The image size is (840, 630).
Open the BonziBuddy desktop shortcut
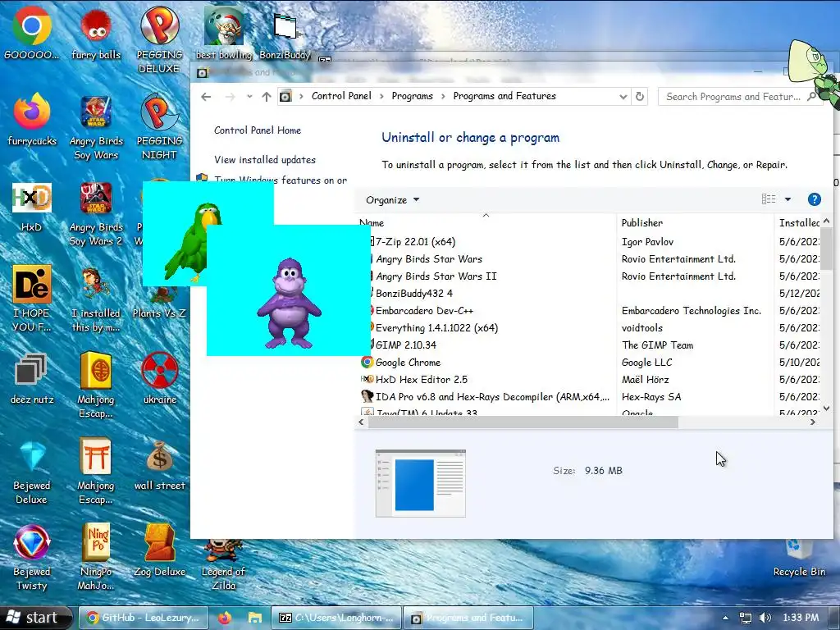[x=285, y=34]
